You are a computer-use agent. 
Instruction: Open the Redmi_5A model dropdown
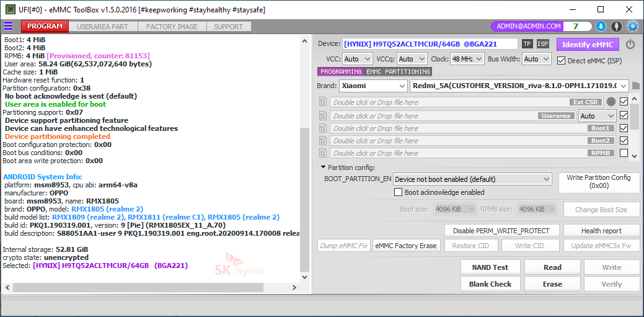pos(519,86)
